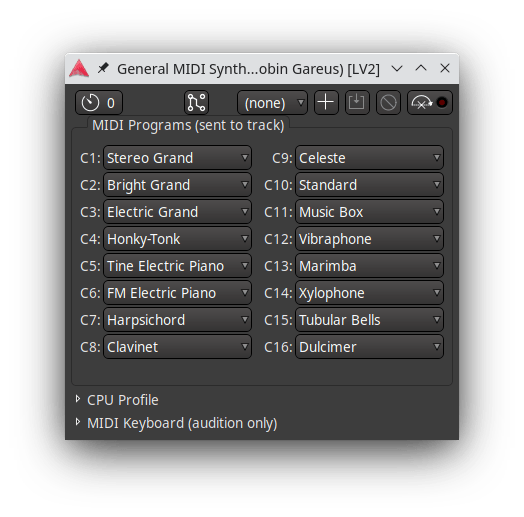
Task: Click the MIDI Programs (sent to track) label
Action: click(x=188, y=125)
